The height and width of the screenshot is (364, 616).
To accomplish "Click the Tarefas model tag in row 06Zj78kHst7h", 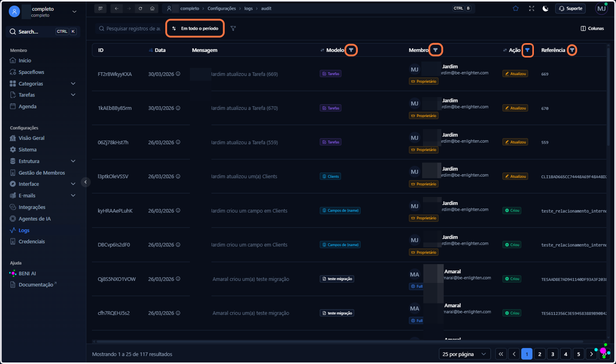I will point(331,142).
